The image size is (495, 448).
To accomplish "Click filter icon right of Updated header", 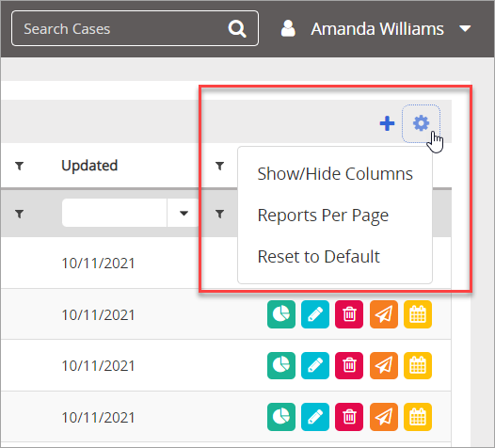I will point(219,166).
